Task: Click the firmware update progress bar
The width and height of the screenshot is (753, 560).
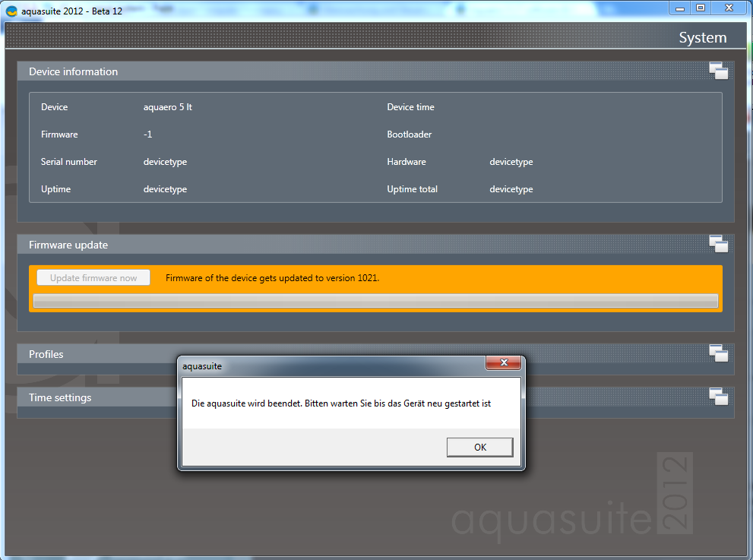Action: click(x=375, y=301)
